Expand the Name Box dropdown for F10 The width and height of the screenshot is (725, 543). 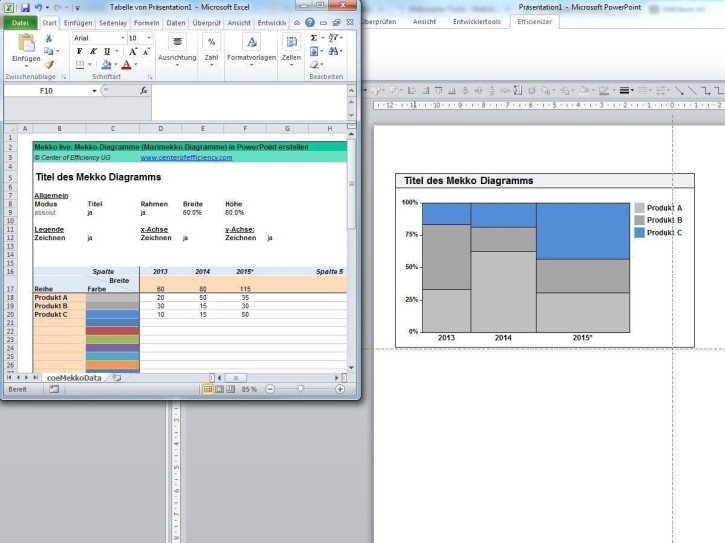point(94,91)
